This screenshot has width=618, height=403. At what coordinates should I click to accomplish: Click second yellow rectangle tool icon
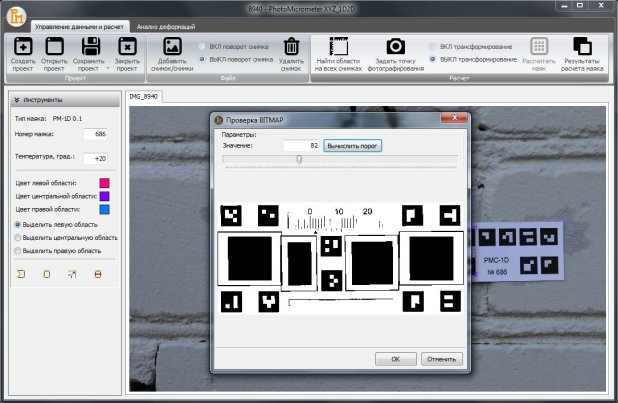tap(47, 274)
